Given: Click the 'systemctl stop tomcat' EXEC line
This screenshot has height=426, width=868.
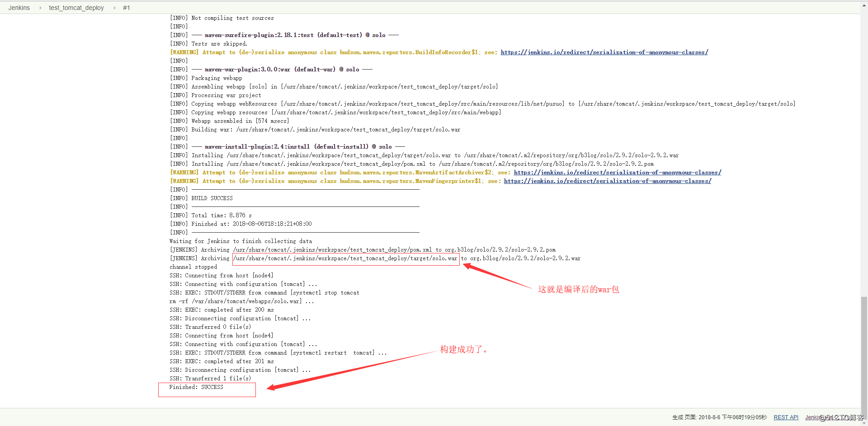Looking at the screenshot, I should pos(264,293).
